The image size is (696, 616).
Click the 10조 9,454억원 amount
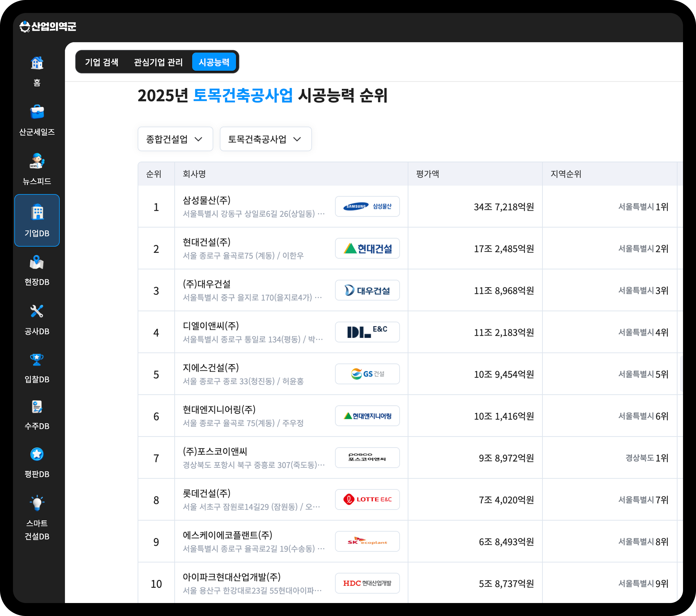point(504,374)
